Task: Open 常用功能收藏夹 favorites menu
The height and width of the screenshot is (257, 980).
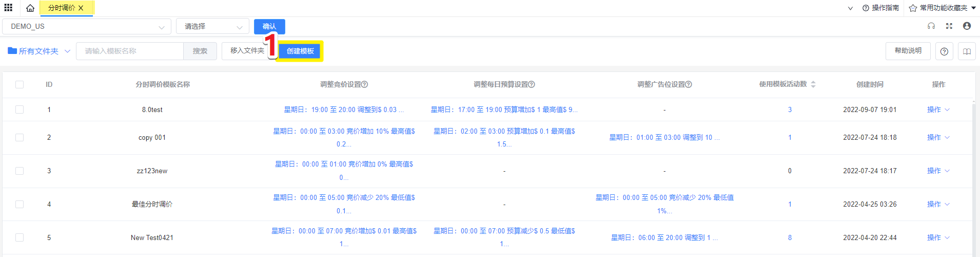Action: 943,8
